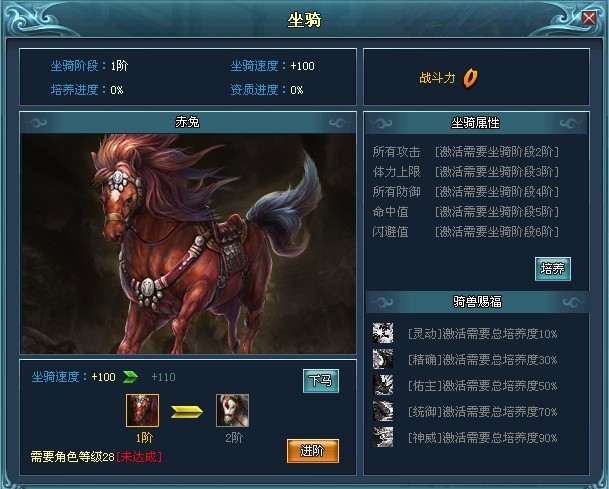This screenshot has height=489, width=609.
Task: Click the orange 战斗力 value icon
Action: coord(470,78)
